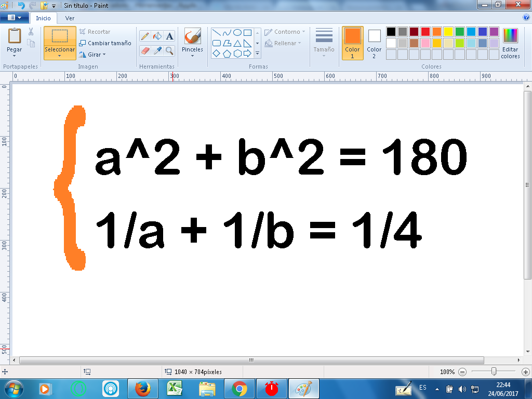Select the Pencil tool
The height and width of the screenshot is (399, 532).
pyautogui.click(x=145, y=36)
